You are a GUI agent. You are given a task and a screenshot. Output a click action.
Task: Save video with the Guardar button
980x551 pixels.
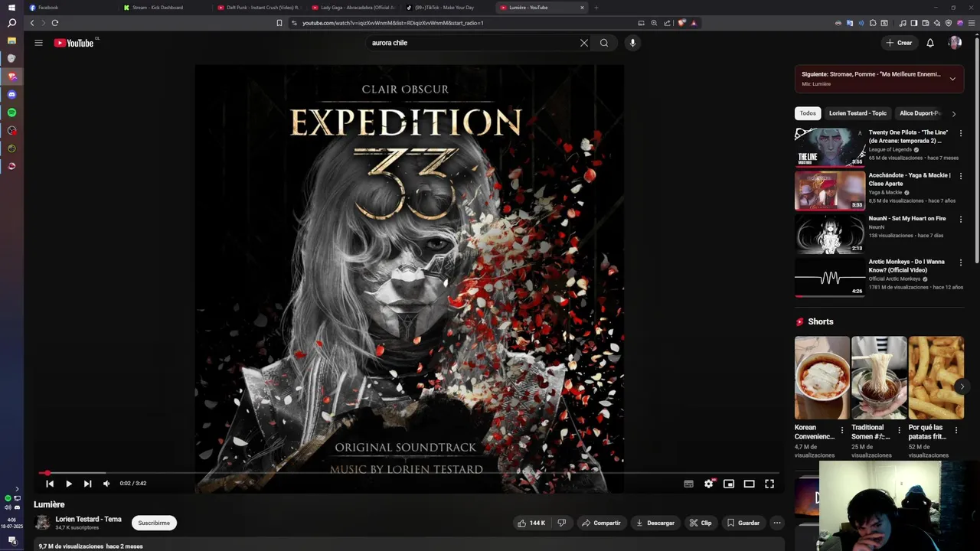743,523
